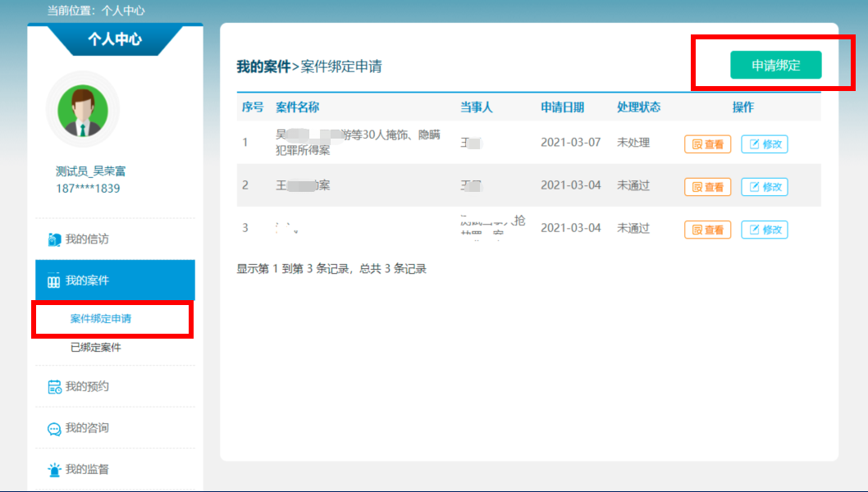Image resolution: width=868 pixels, height=492 pixels.
Task: Click the 处理状态 column header
Action: click(x=638, y=107)
